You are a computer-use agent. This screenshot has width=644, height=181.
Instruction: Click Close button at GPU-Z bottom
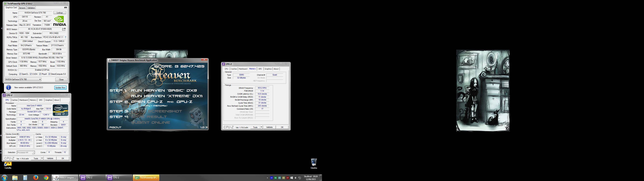[x=61, y=79]
